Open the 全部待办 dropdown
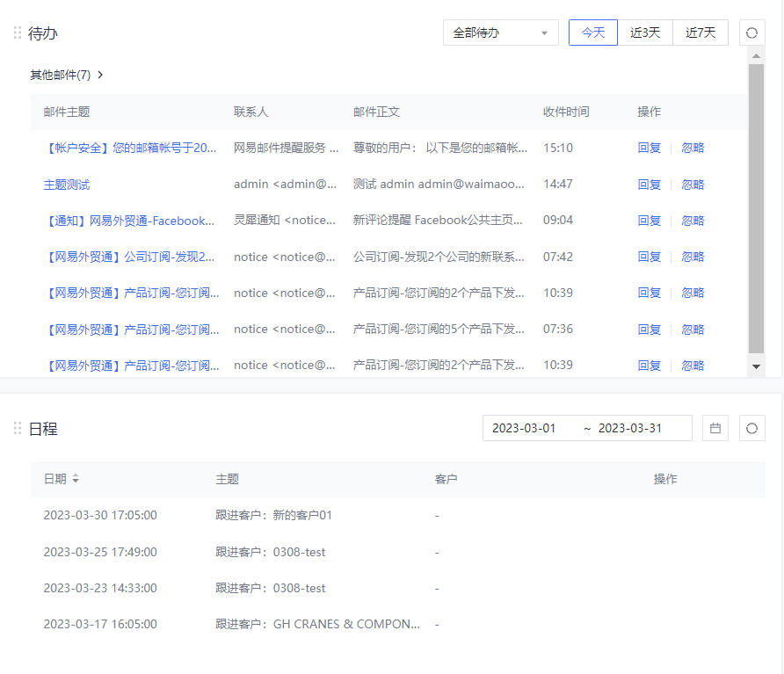Image resolution: width=784 pixels, height=674 pixels. click(x=500, y=33)
